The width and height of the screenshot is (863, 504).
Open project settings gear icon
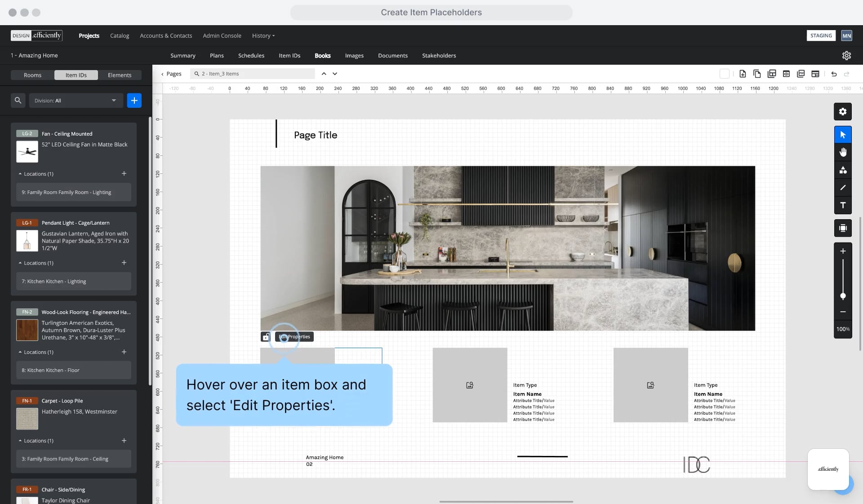tap(846, 55)
